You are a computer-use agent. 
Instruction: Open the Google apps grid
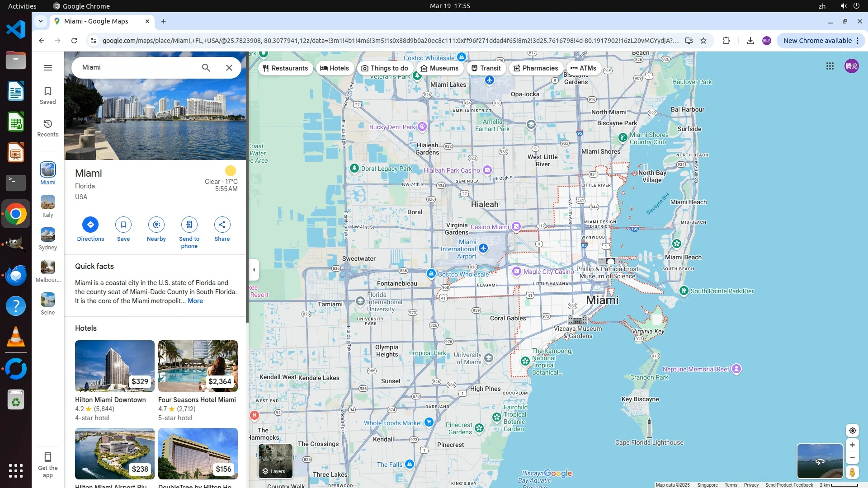pos(830,66)
